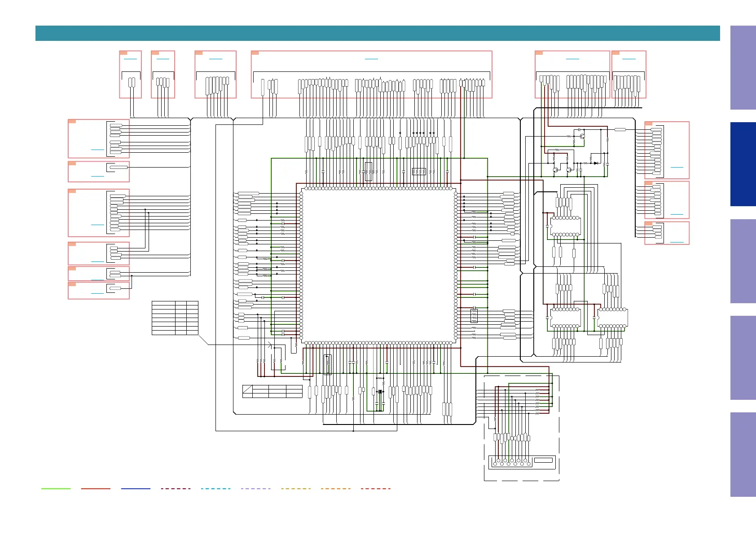Viewport: 756px width, 535px height.
Task: Click the lower-left small IC package on the right side
Action: [x=566, y=318]
